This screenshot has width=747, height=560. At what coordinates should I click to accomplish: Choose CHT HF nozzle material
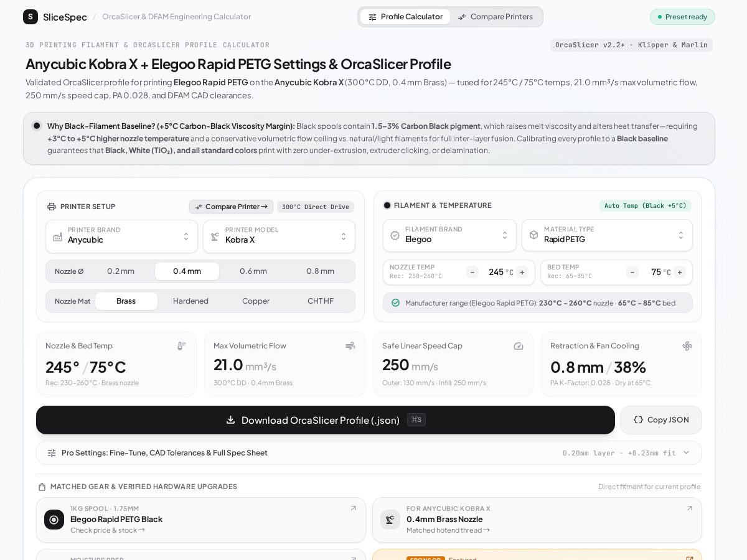click(x=321, y=301)
